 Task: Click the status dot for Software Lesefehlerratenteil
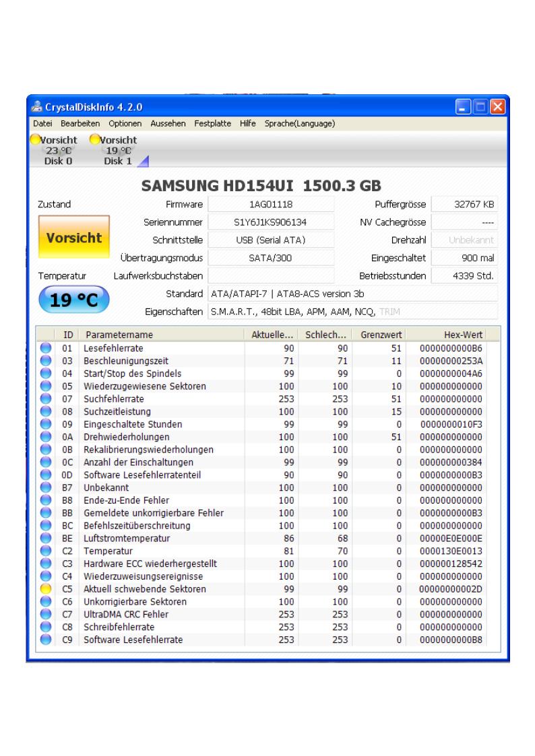coord(46,475)
